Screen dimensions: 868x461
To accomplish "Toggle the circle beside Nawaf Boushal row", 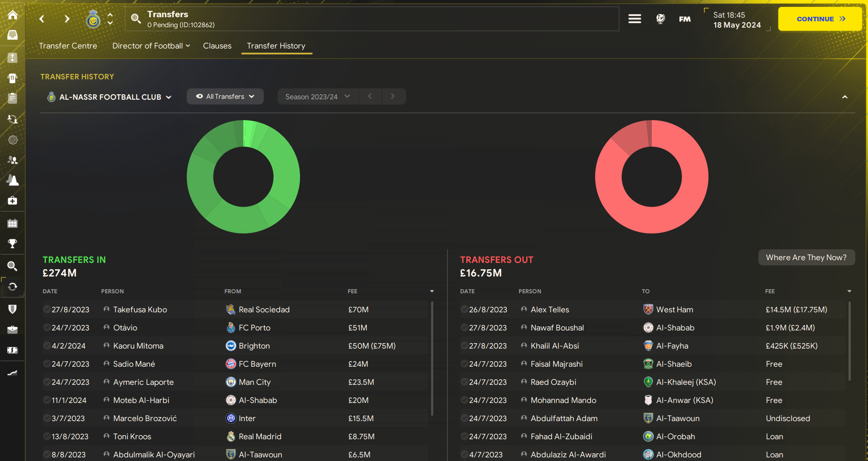I will coord(464,328).
